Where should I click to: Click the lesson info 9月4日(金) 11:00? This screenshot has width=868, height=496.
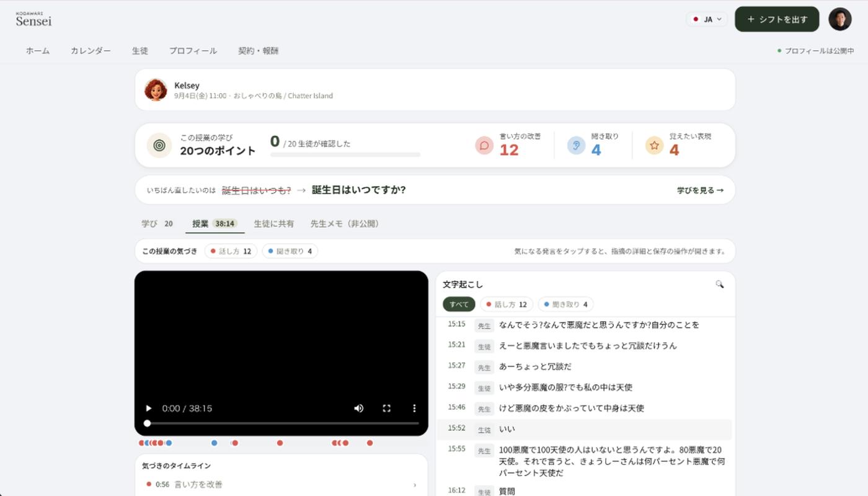coord(254,96)
